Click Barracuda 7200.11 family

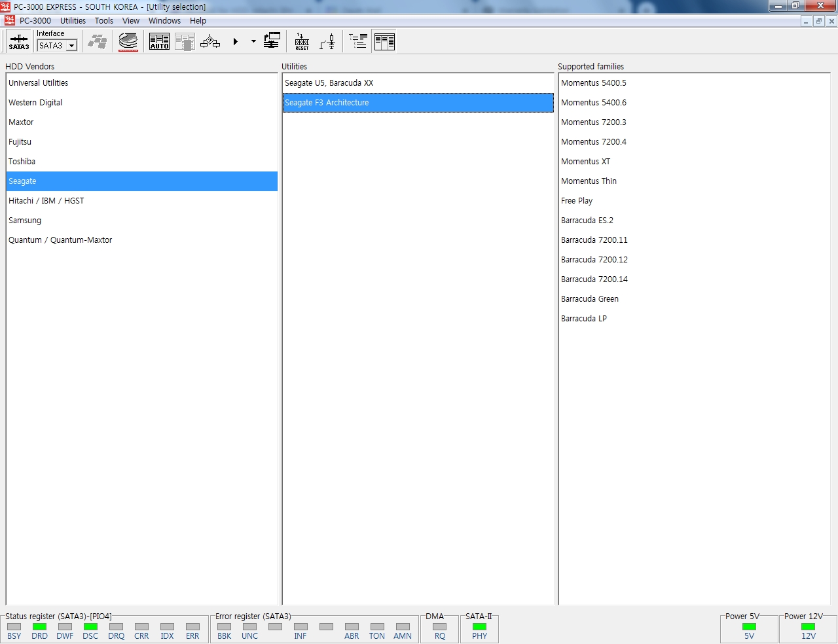point(695,240)
